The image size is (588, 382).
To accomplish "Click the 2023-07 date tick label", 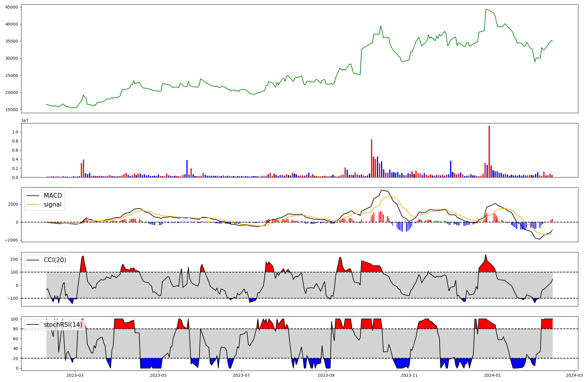I will [242, 375].
